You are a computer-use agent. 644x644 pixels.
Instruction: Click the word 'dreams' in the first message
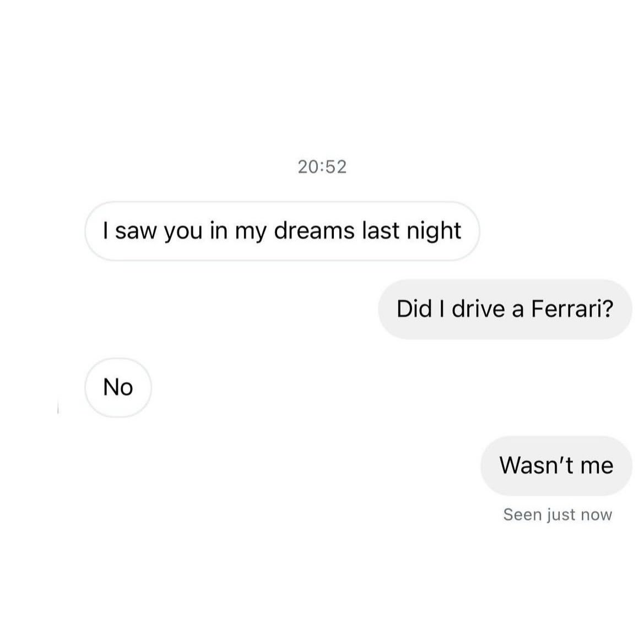314,230
